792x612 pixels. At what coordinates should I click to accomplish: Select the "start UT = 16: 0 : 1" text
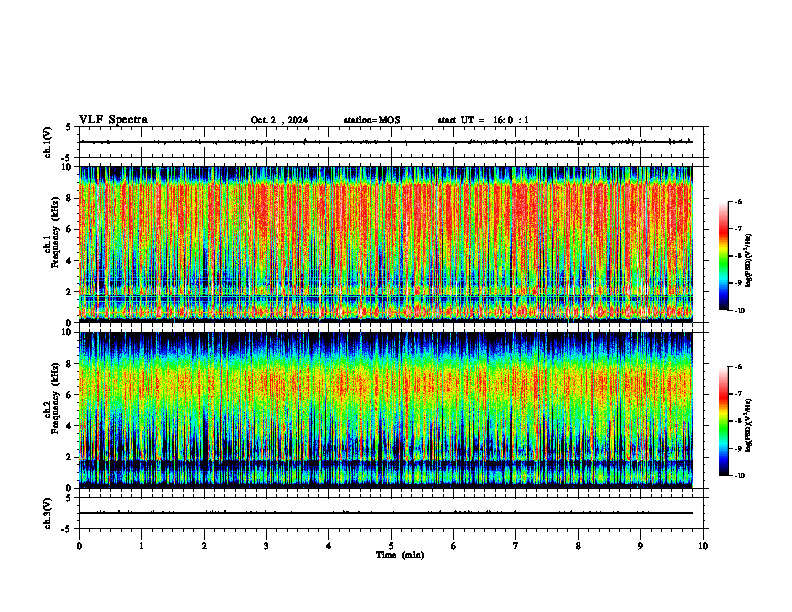tap(483, 120)
